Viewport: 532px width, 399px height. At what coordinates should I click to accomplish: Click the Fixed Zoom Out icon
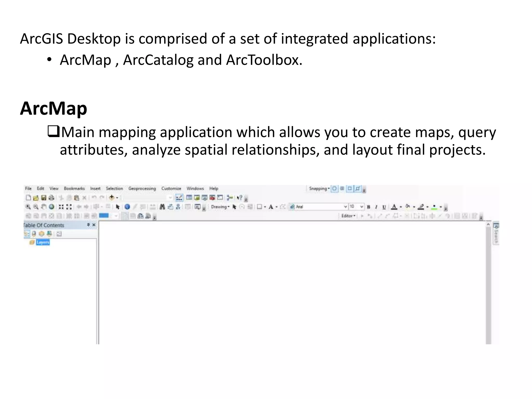(69, 207)
